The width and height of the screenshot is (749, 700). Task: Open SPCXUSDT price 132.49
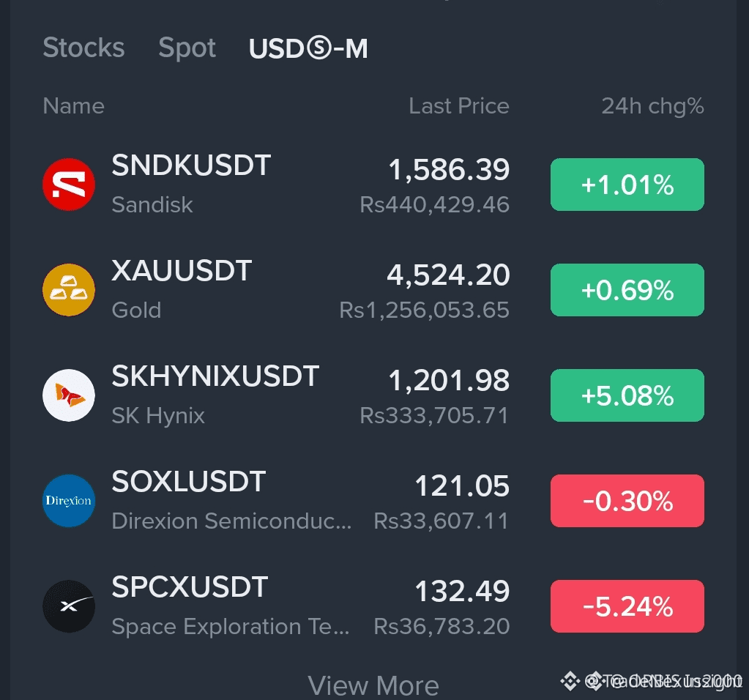click(462, 591)
